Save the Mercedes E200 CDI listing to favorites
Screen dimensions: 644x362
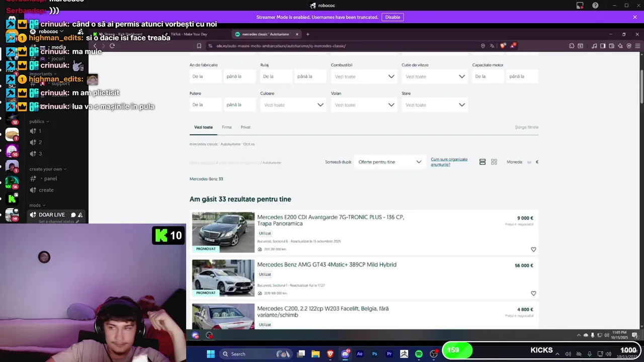click(x=533, y=249)
